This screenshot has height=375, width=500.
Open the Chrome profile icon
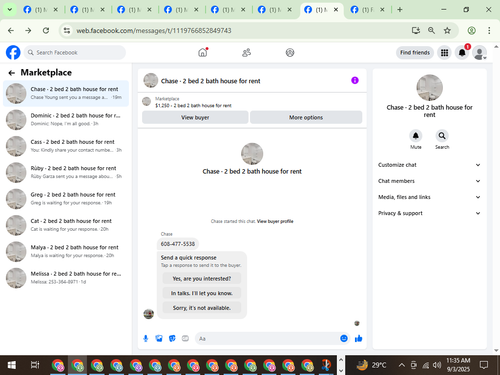[x=471, y=31]
